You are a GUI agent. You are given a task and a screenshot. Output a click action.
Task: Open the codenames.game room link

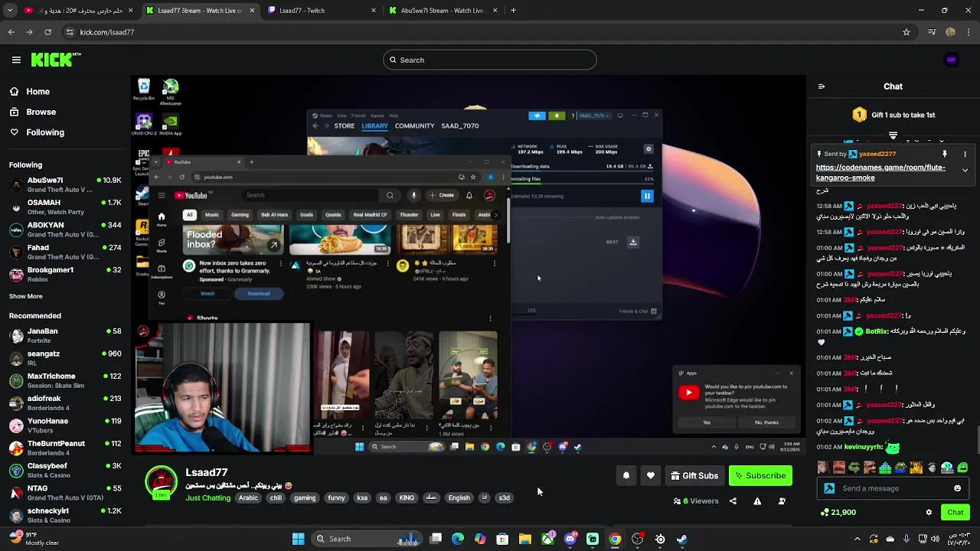[x=880, y=172]
